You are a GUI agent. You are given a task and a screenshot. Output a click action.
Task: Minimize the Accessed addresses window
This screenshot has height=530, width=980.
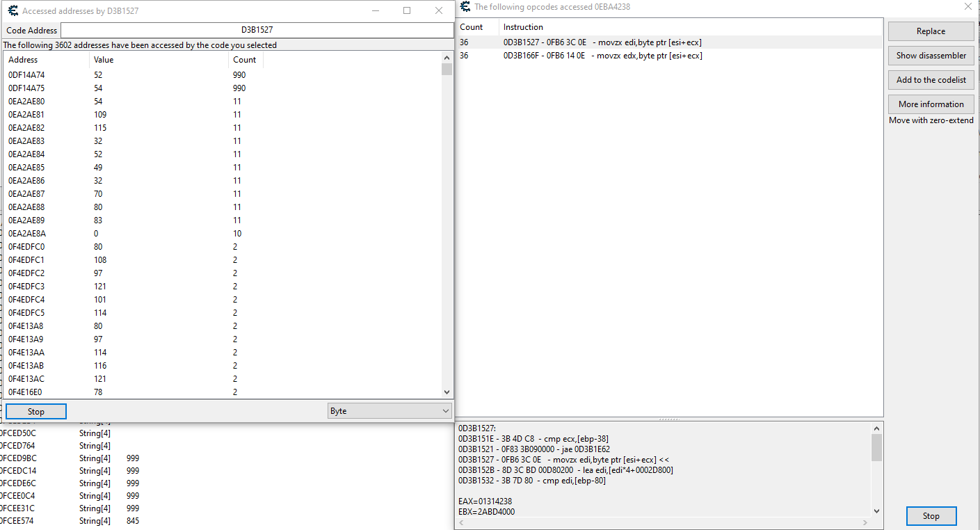[376, 10]
